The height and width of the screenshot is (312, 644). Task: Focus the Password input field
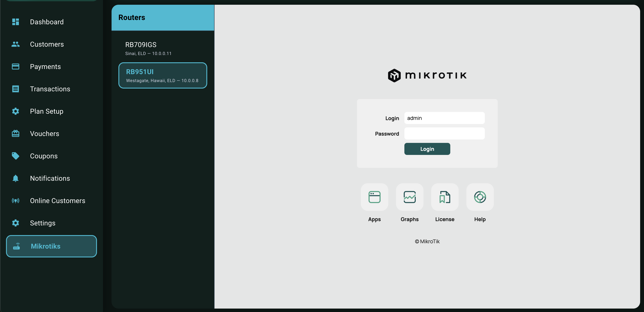444,133
